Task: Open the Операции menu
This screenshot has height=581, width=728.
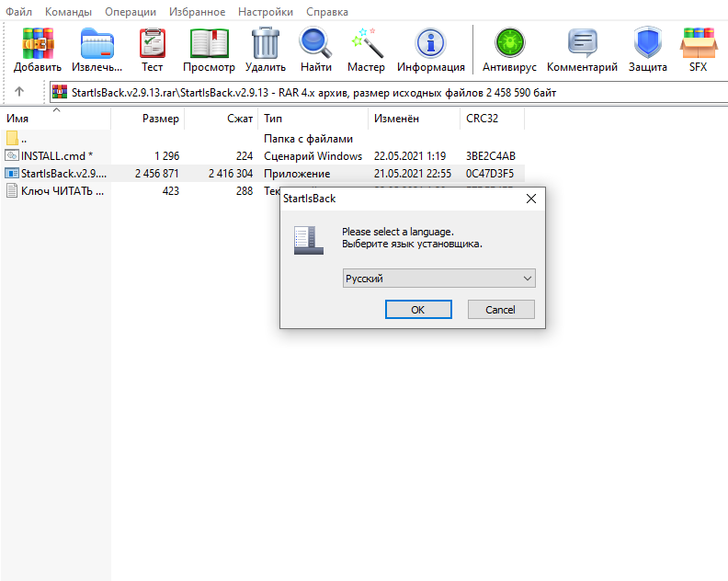Action: coord(131,12)
